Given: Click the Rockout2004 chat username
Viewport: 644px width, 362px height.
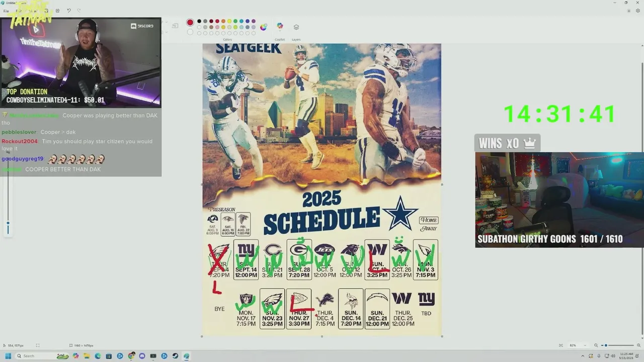Looking at the screenshot, I should [20, 141].
